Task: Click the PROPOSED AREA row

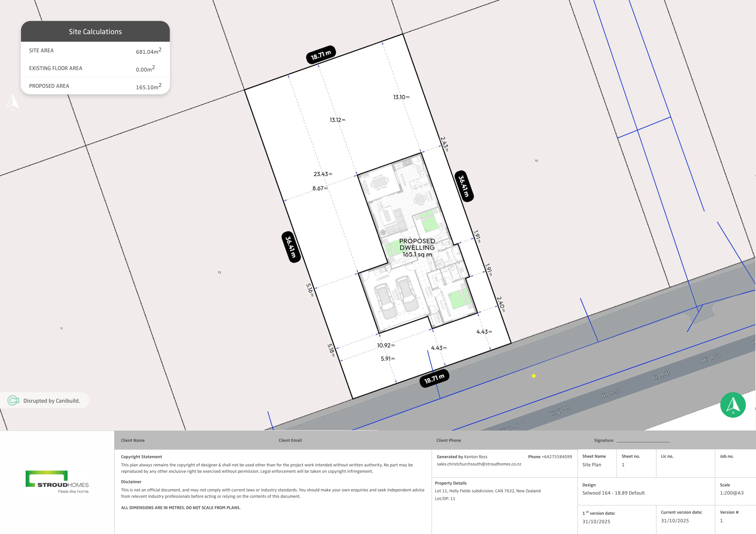Action: coord(95,86)
